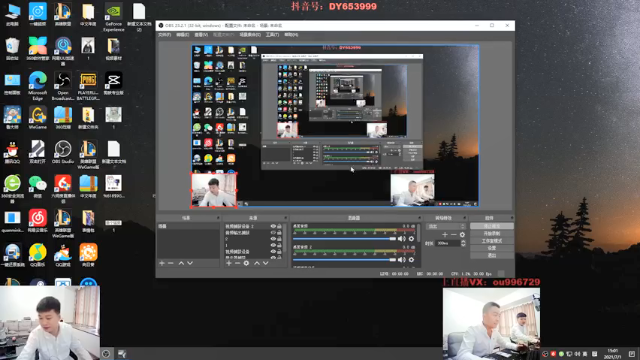
Task: Move the scene up in Scenes panel
Action: [x=181, y=263]
